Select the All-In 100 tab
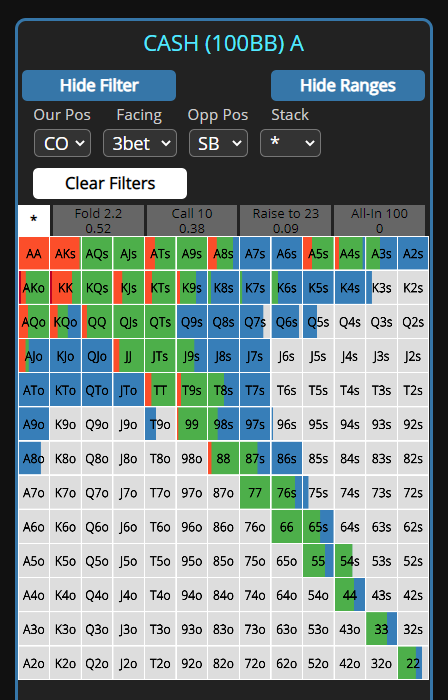448x700 pixels. pos(379,221)
